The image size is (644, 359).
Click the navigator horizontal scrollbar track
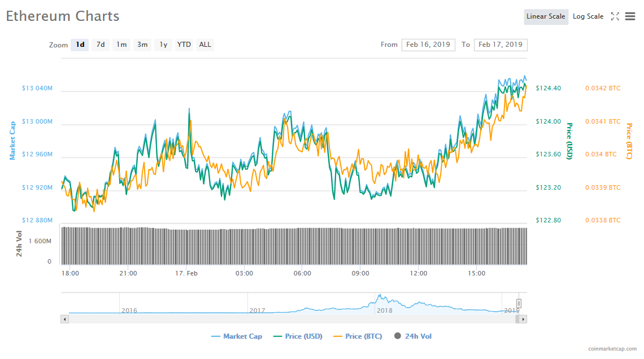pyautogui.click(x=291, y=319)
